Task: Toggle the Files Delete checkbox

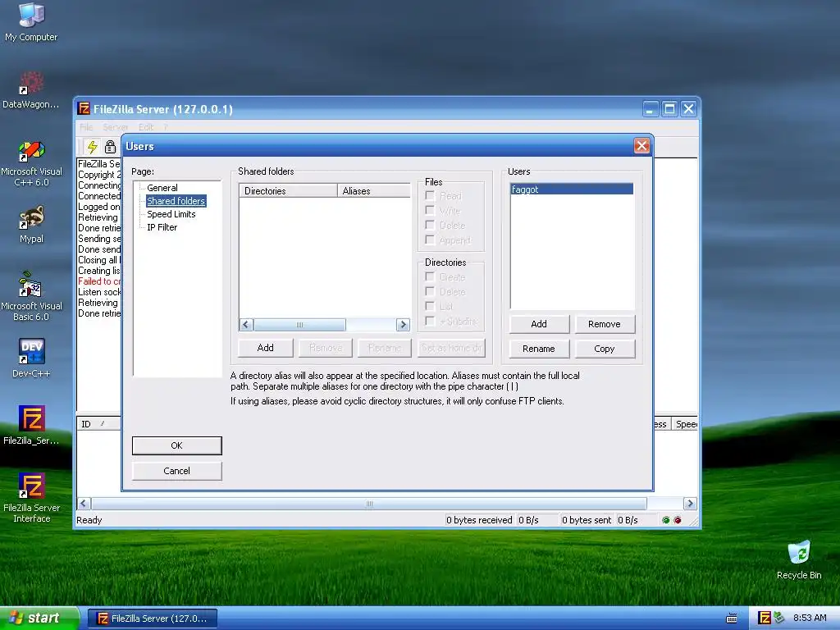Action: coord(430,225)
